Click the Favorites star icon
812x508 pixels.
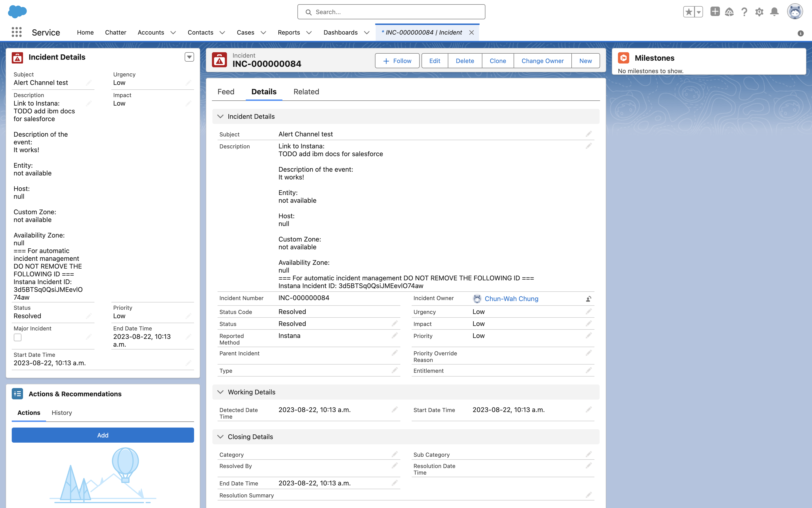pos(688,12)
